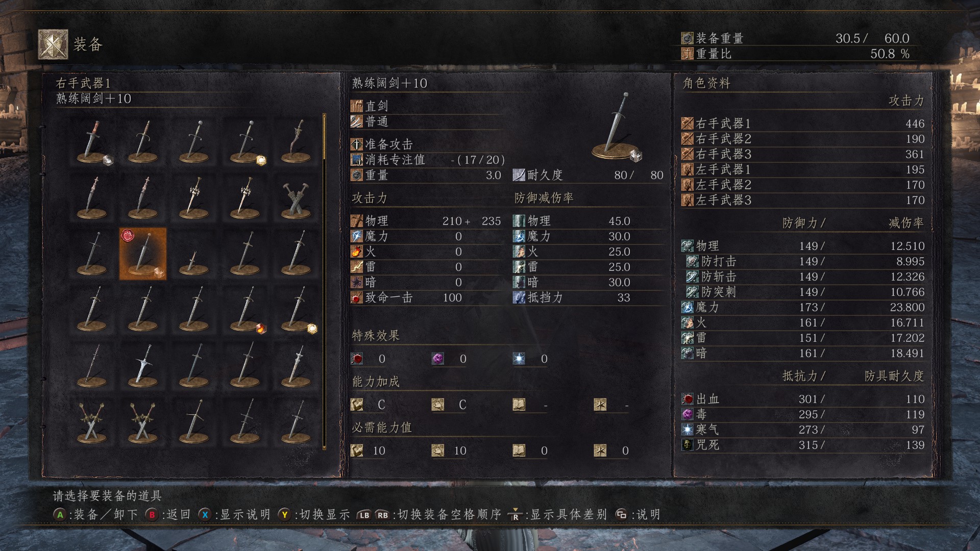Click the 耐久度 durability icon
This screenshot has height=551, width=980.
(x=519, y=175)
